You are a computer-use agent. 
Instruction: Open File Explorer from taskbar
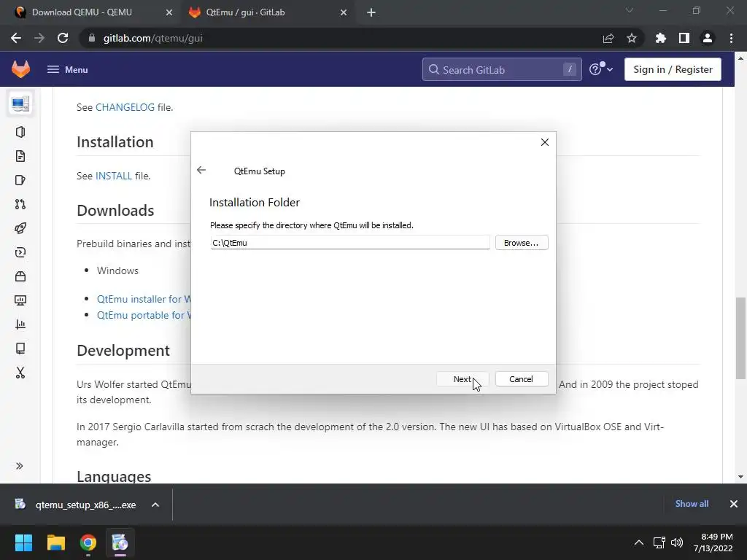(55, 542)
